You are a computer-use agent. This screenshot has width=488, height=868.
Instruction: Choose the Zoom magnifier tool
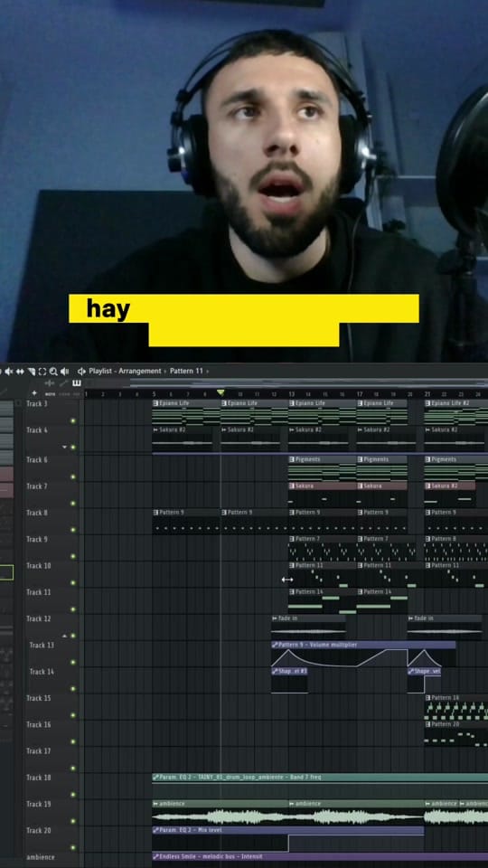[x=53, y=372]
